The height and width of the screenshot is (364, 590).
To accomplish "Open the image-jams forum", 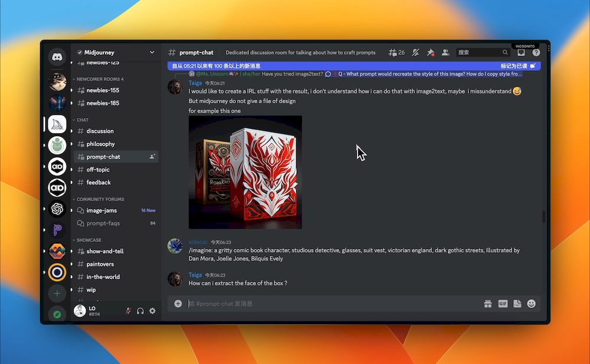I will 116,211.
